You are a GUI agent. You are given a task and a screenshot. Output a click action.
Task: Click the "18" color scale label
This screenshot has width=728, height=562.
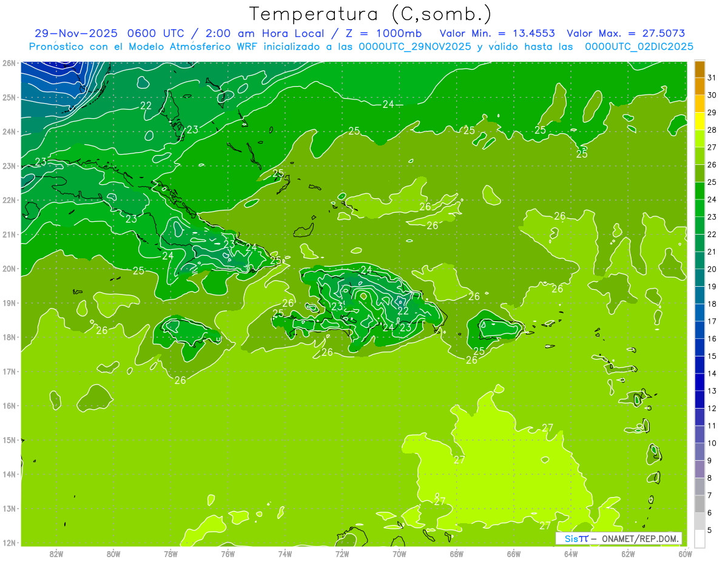pyautogui.click(x=712, y=304)
